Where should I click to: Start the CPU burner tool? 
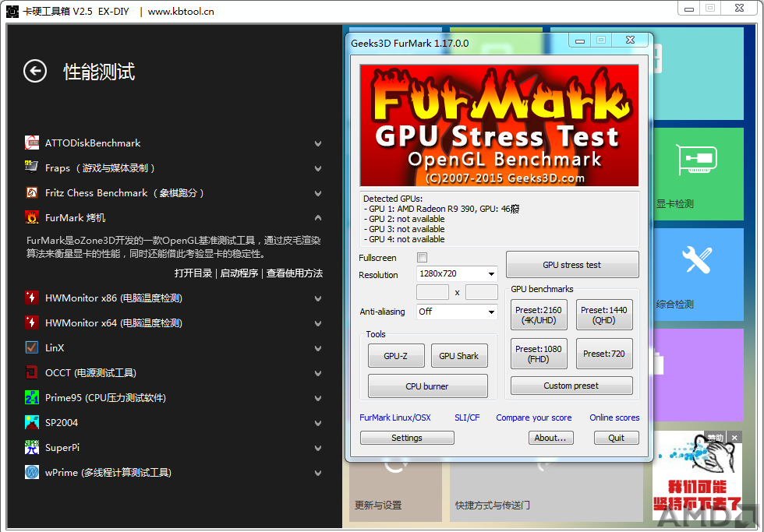point(427,386)
